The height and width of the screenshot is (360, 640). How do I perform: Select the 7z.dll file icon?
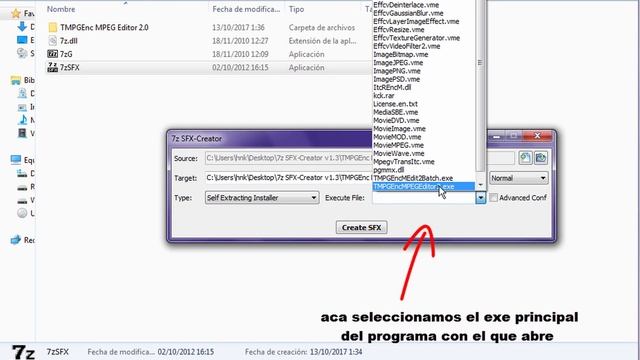(x=53, y=41)
